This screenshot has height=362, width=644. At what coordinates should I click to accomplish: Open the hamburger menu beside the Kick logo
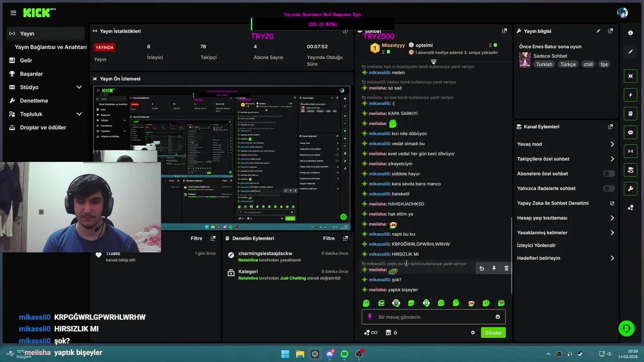click(13, 13)
